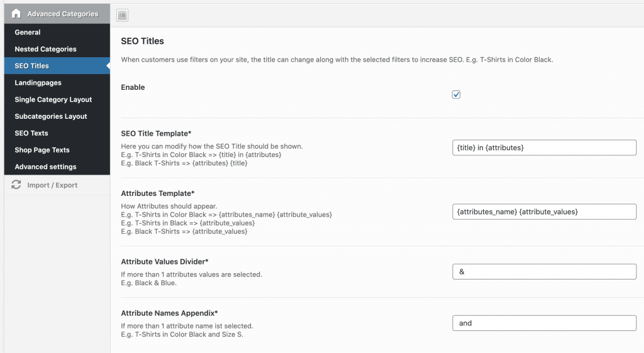
Task: Show the Advanced settings section
Action: click(45, 167)
